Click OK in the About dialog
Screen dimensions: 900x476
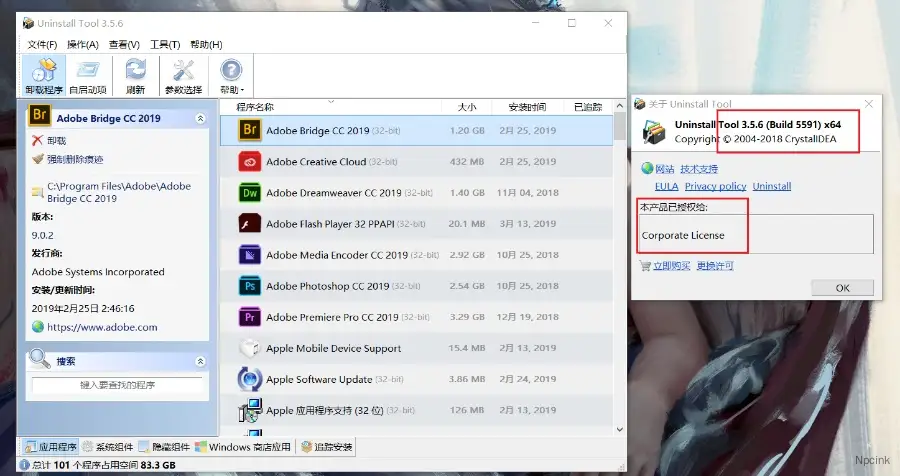842,288
